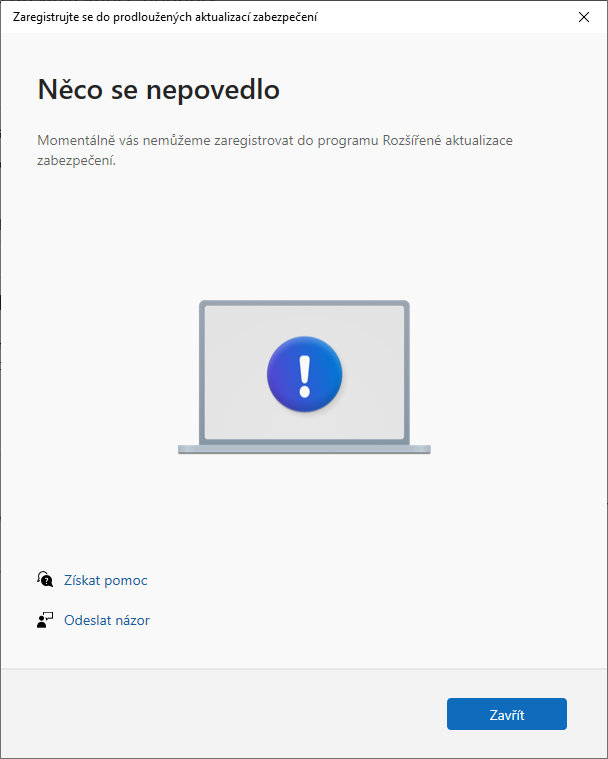Click the X icon in the title bar
This screenshot has height=759, width=608.
[584, 17]
